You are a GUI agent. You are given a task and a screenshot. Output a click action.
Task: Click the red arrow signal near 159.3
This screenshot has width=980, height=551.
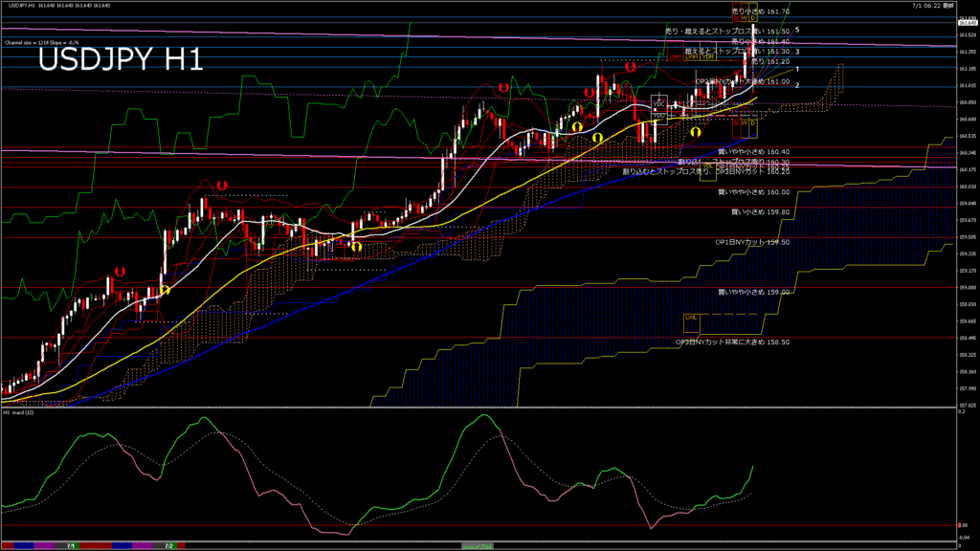[120, 272]
